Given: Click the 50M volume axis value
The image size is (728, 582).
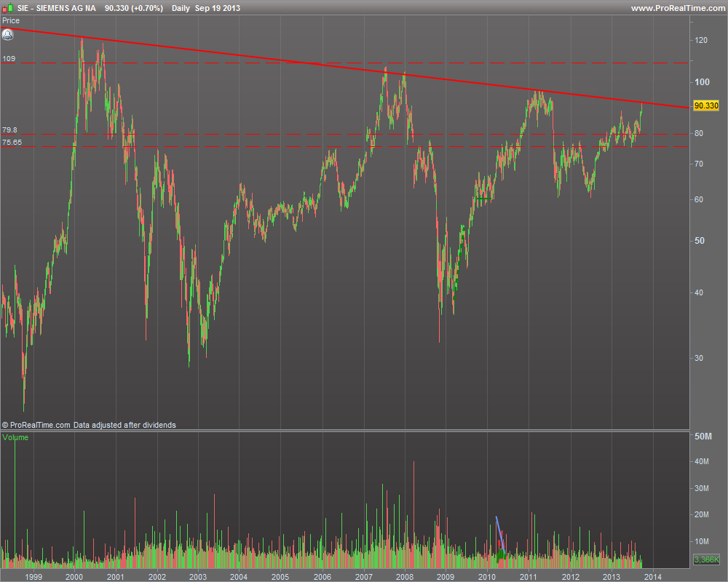Looking at the screenshot, I should coord(703,436).
